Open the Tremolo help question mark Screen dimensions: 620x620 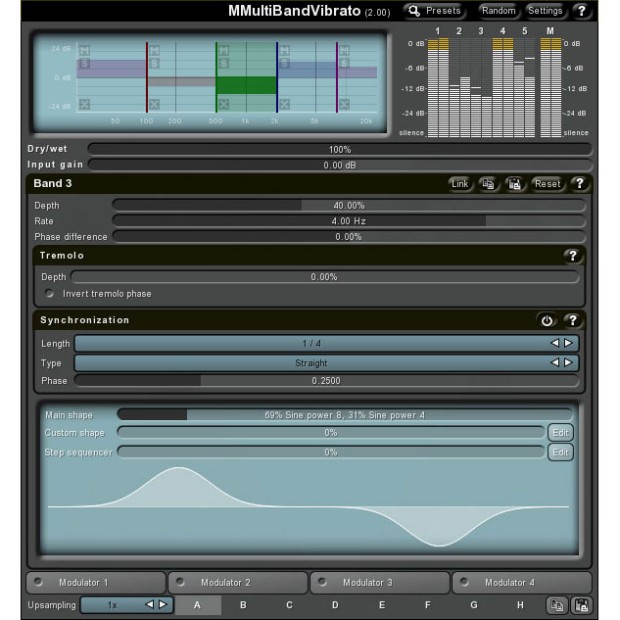(573, 256)
